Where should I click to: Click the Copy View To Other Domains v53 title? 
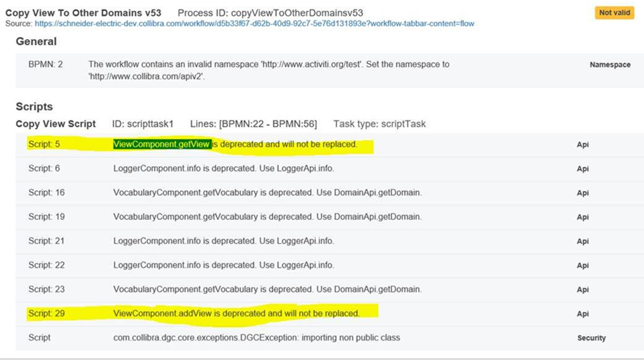tap(83, 13)
